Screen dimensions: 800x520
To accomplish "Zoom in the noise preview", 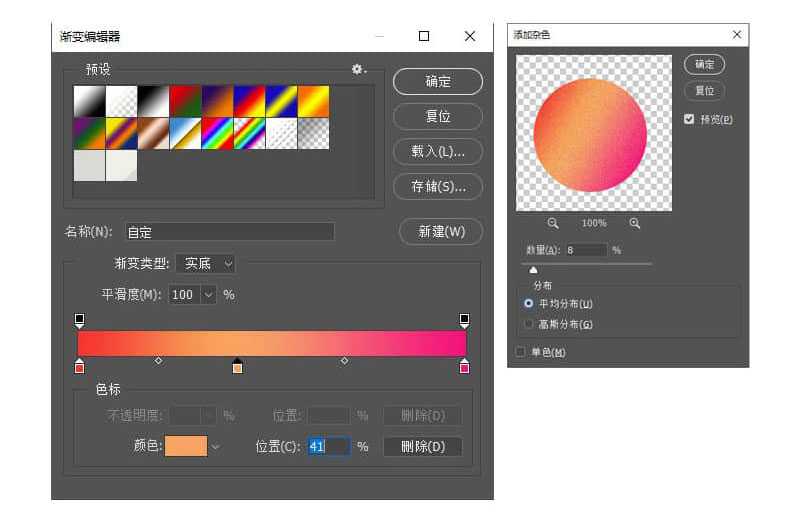I will point(635,223).
